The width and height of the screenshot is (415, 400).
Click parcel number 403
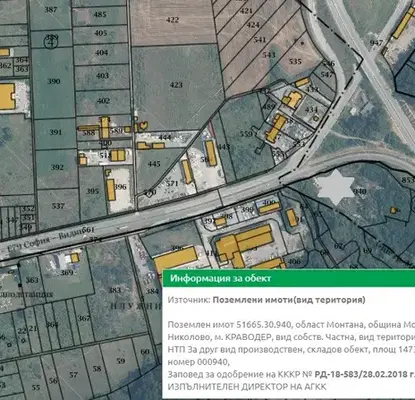pyautogui.click(x=102, y=76)
